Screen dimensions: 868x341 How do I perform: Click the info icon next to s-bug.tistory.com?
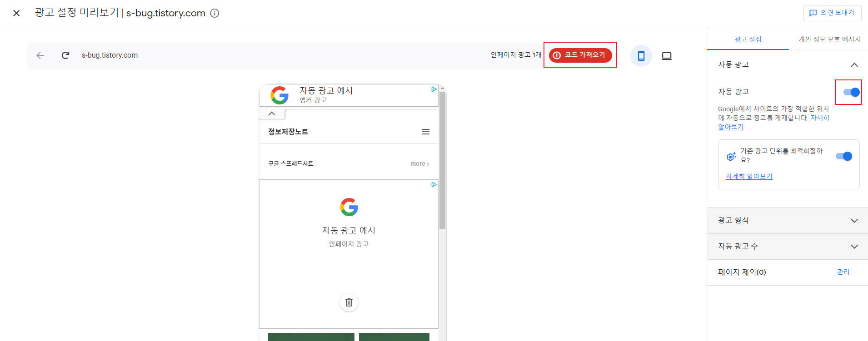click(x=215, y=13)
